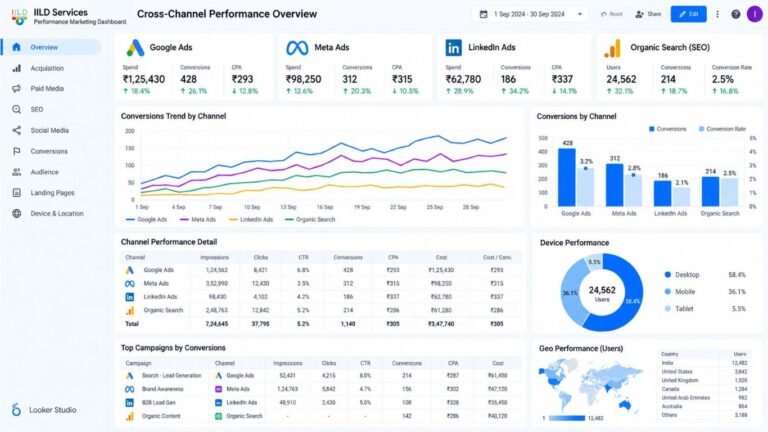Click the Organic Search analytics logo in scorecard
The width and height of the screenshot is (768, 432).
click(613, 48)
